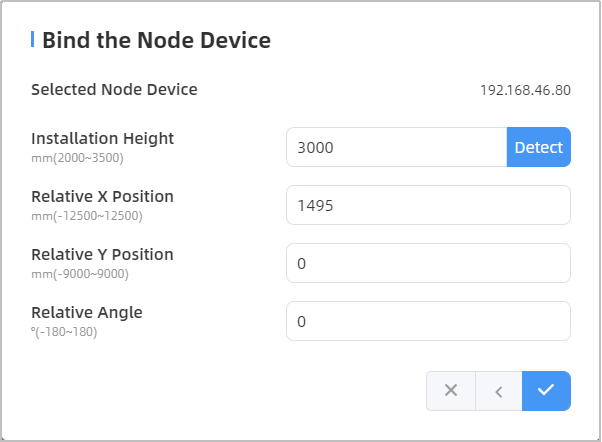Confirm binding with the checkmark button

[x=546, y=391]
